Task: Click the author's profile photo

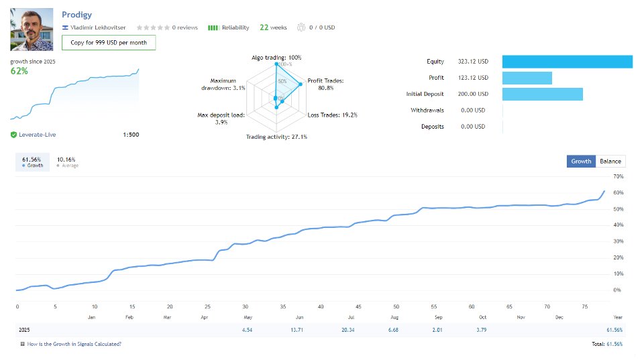Action: point(32,29)
